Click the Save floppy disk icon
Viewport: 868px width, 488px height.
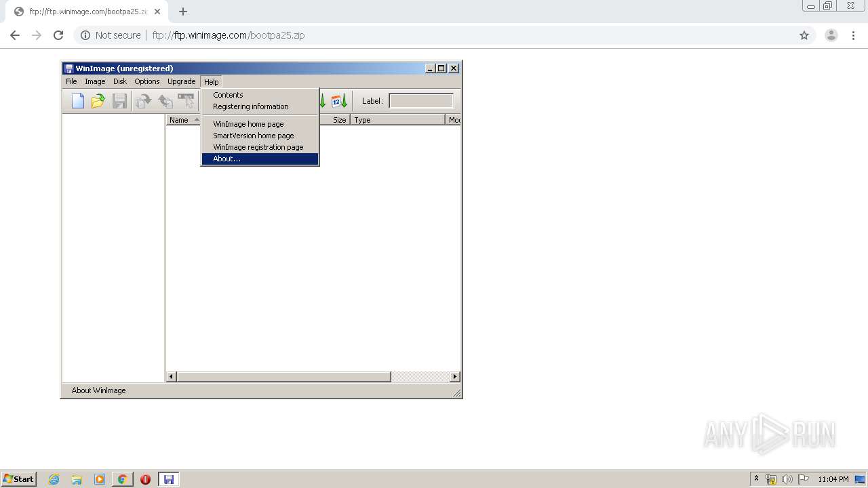pos(119,101)
